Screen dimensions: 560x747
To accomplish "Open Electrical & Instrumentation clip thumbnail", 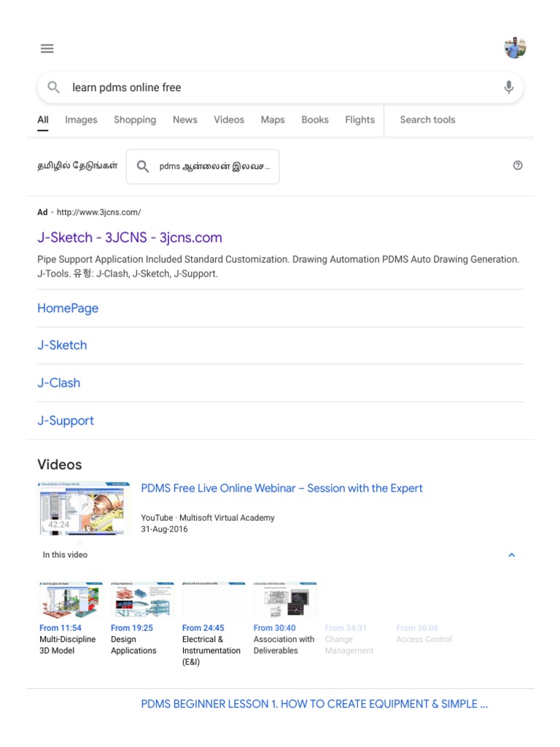I will [214, 600].
